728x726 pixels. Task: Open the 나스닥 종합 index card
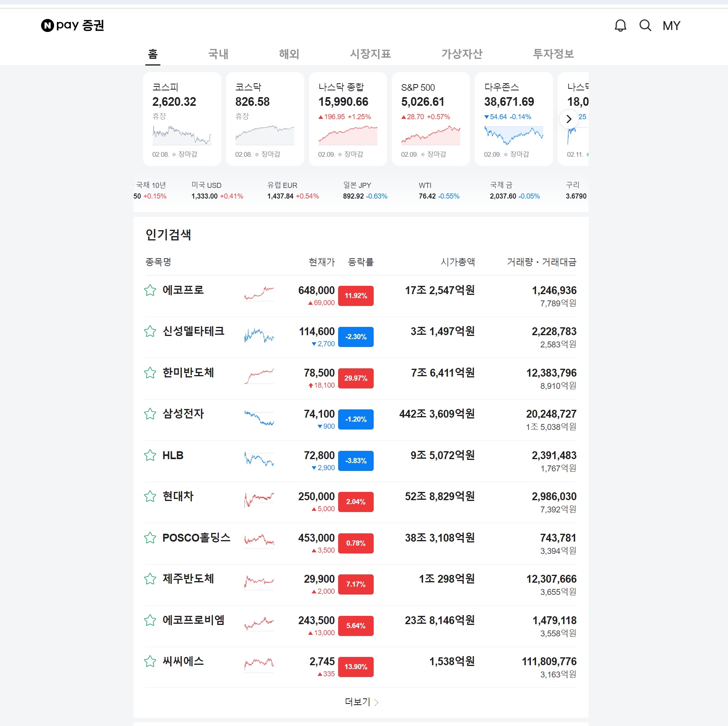pyautogui.click(x=348, y=119)
